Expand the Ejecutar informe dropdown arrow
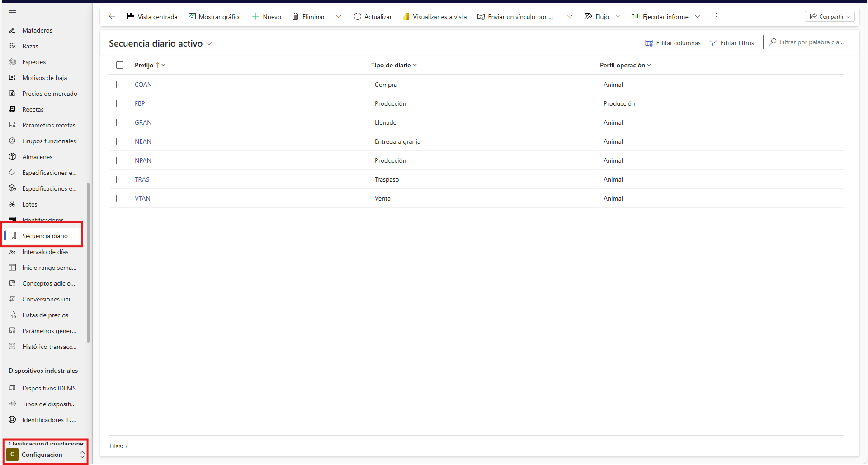Image resolution: width=868 pixels, height=465 pixels. (x=698, y=17)
